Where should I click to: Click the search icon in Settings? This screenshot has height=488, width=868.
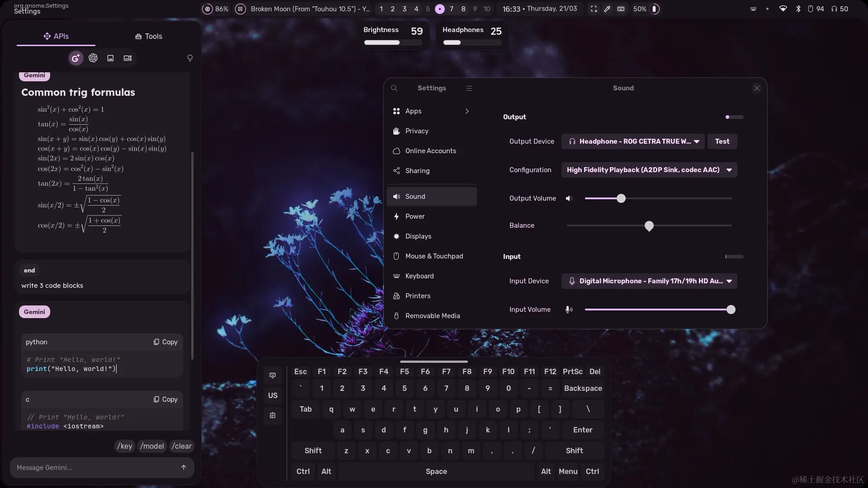pos(394,88)
